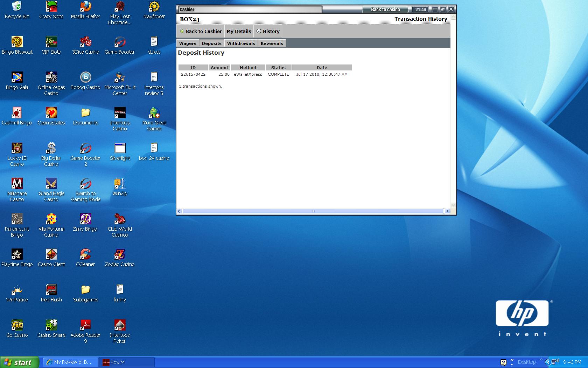The height and width of the screenshot is (368, 588).
Task: Select Intertops Casino icon
Action: tap(120, 119)
